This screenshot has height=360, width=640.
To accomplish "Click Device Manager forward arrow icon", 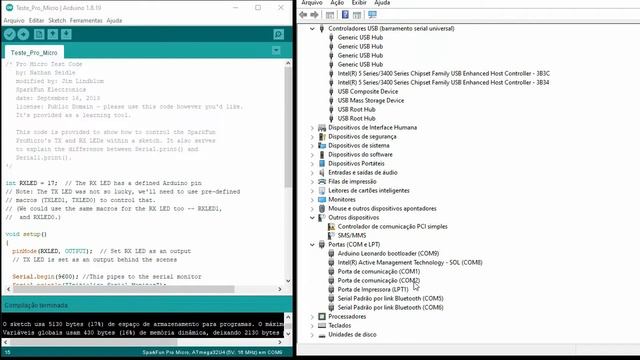I will click(x=314, y=15).
